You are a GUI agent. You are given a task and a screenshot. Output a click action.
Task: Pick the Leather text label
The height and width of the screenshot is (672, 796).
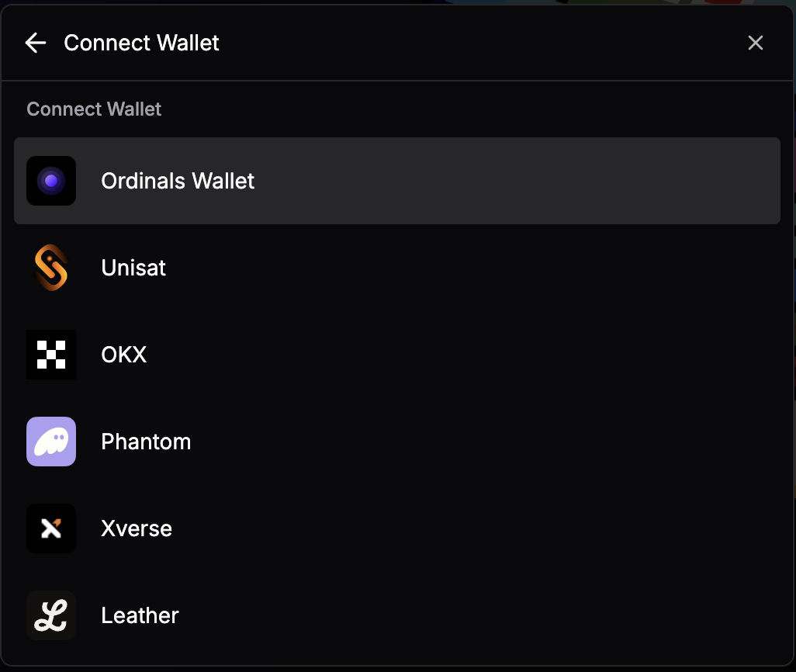[x=140, y=615]
